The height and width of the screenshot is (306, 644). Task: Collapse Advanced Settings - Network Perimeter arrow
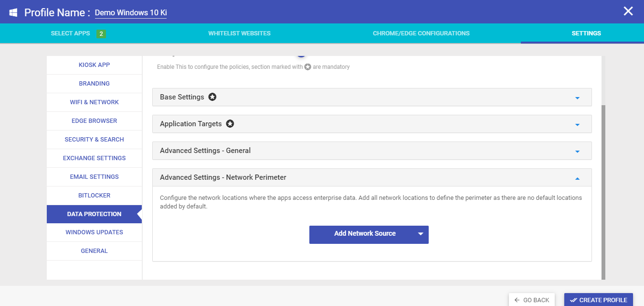click(x=577, y=178)
